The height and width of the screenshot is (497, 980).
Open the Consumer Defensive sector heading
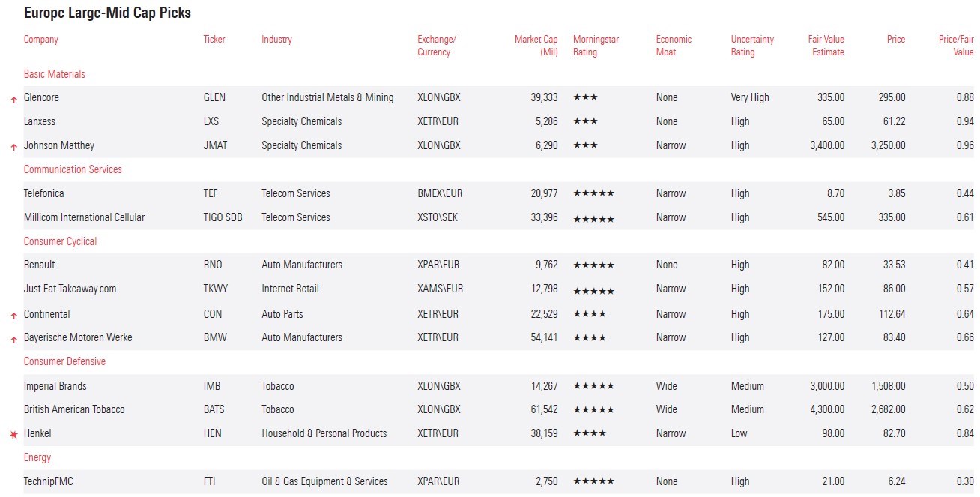point(64,361)
